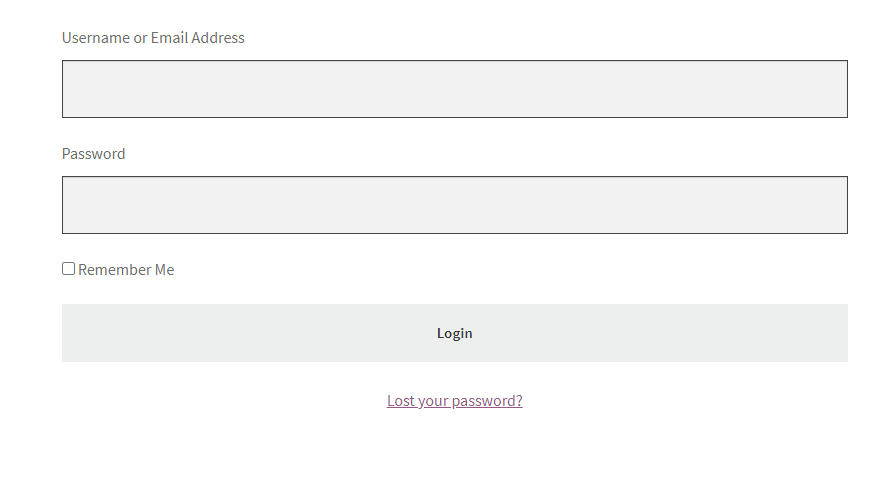Toggle the Remember Me option
This screenshot has height=487, width=889.
(x=69, y=269)
